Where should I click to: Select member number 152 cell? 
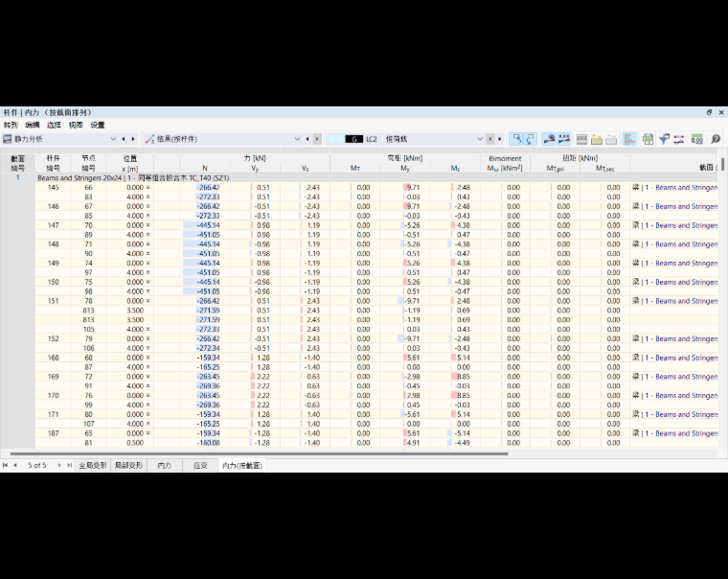54,338
